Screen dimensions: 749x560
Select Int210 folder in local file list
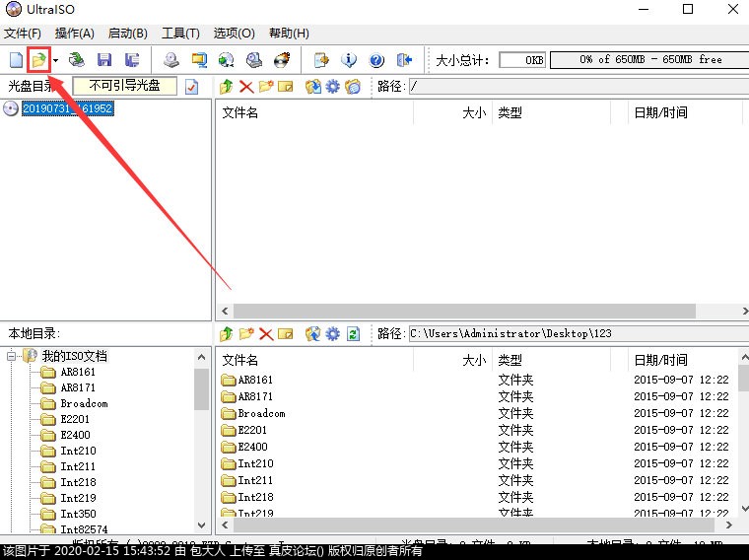255,463
